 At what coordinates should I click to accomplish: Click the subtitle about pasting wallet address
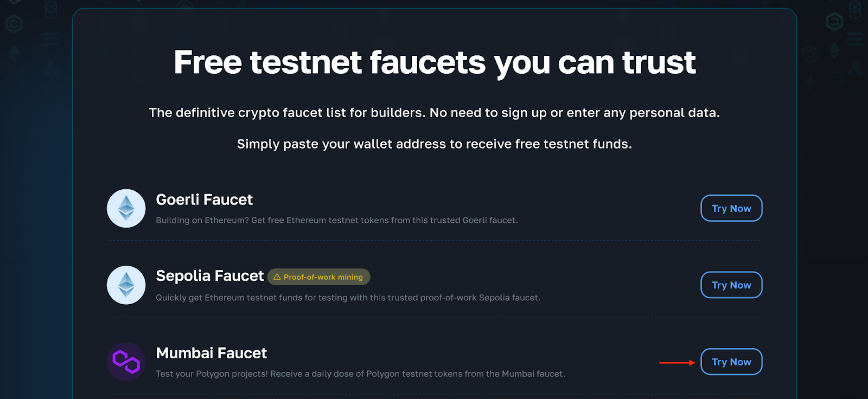click(x=433, y=144)
